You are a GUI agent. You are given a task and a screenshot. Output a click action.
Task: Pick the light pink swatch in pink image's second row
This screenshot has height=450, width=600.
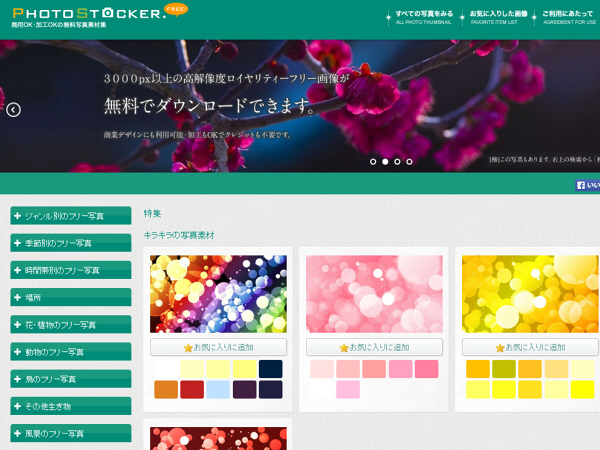point(348,390)
